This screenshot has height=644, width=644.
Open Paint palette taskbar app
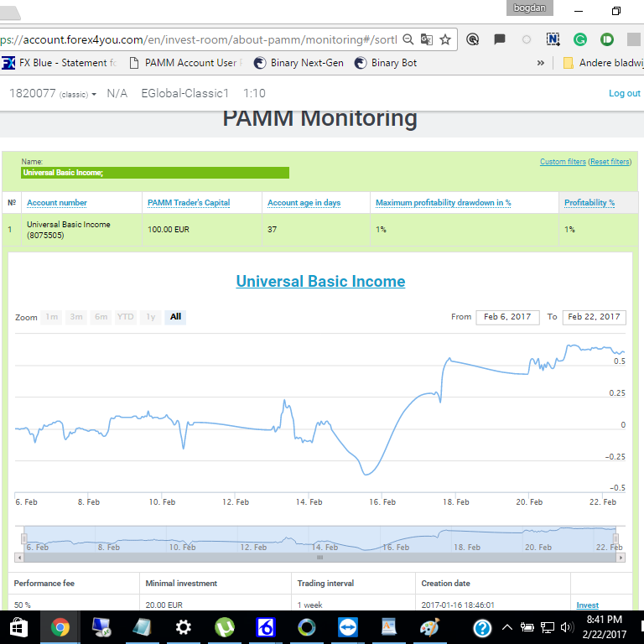pyautogui.click(x=429, y=627)
